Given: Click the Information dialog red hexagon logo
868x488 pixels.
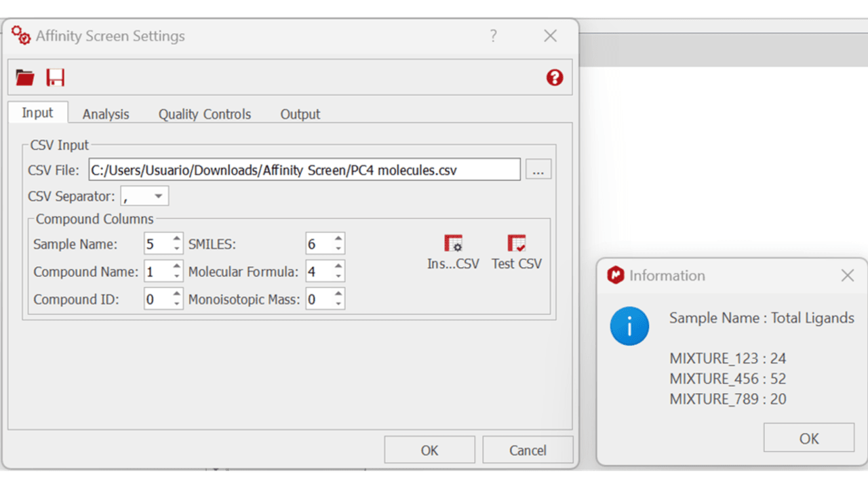Looking at the screenshot, I should [615, 275].
